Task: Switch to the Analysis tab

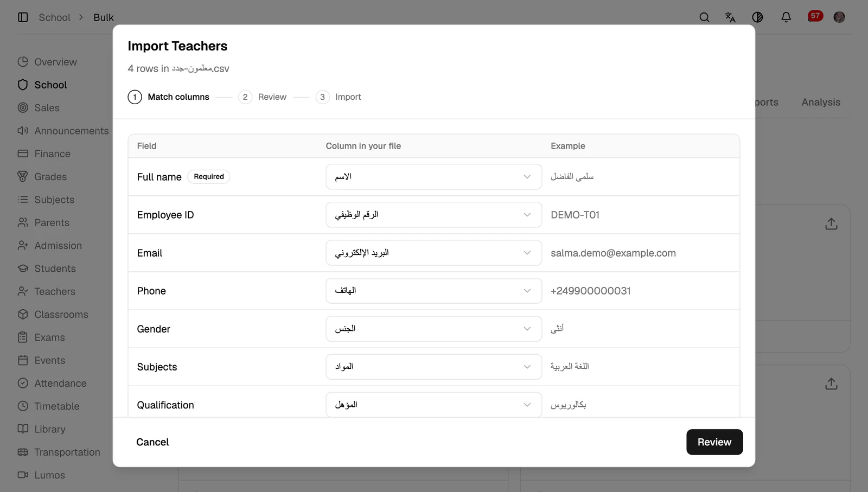Action: [821, 102]
